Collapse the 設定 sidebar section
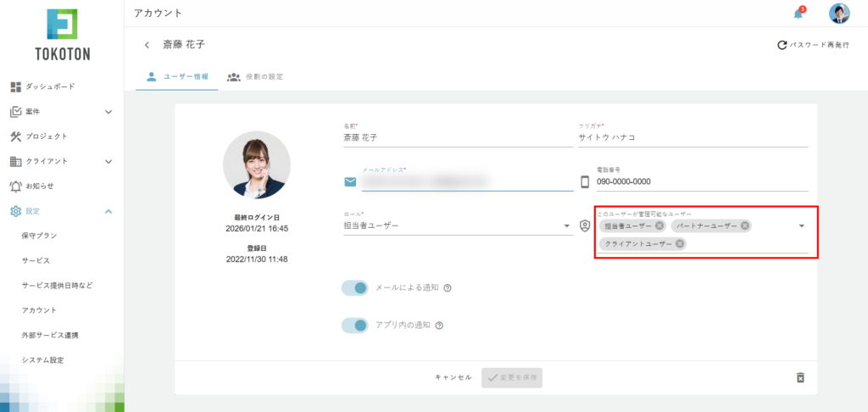 108,211
